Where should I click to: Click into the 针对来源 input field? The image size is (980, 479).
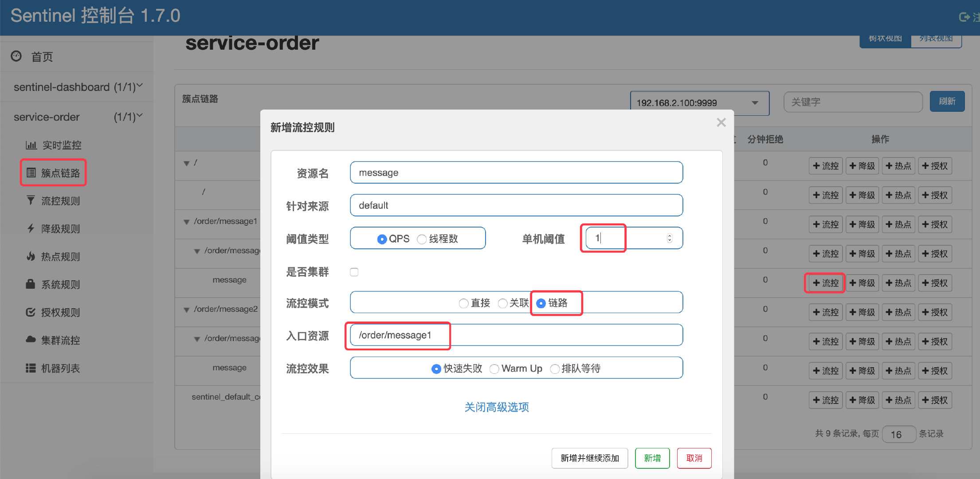516,205
